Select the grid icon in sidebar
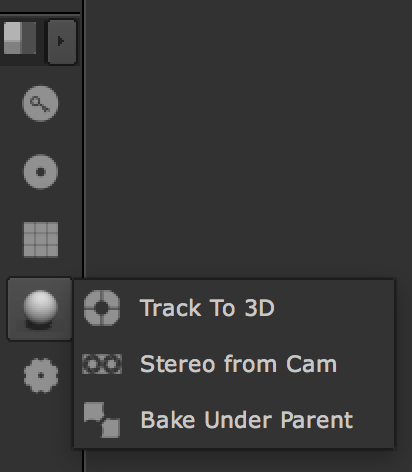The height and width of the screenshot is (472, 412). pos(41,240)
